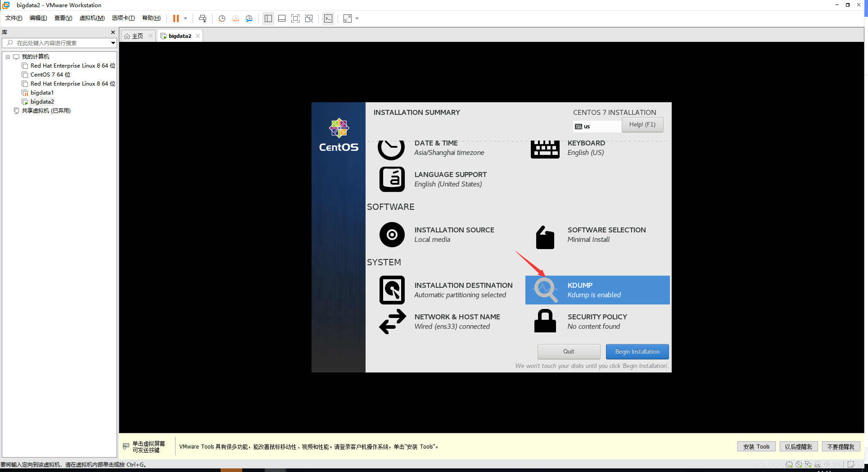The height and width of the screenshot is (472, 868).
Task: Close the 库 library panel
Action: click(x=113, y=32)
